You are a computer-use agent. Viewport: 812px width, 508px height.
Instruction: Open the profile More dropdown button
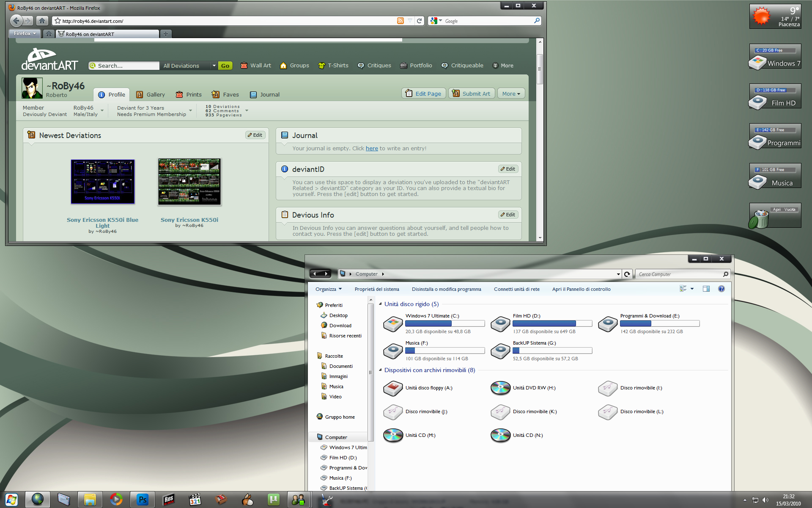pyautogui.click(x=511, y=94)
